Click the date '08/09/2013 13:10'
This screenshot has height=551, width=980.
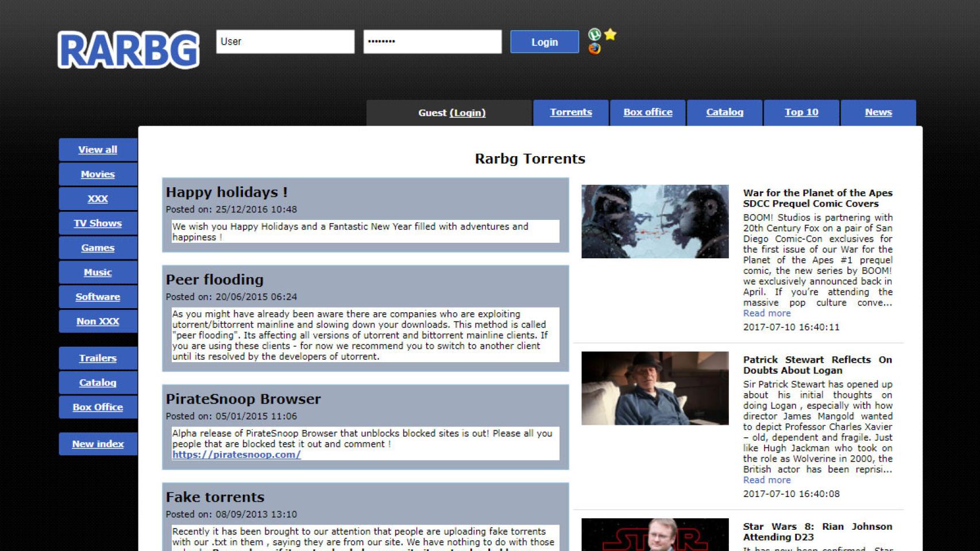(x=256, y=514)
